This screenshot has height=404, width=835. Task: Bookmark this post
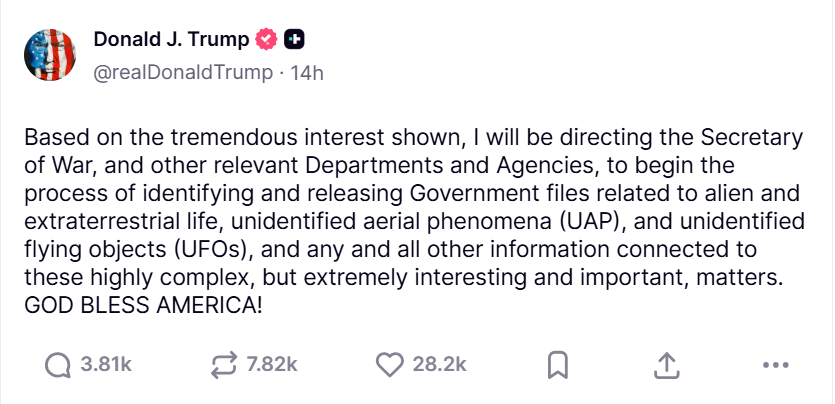click(559, 365)
